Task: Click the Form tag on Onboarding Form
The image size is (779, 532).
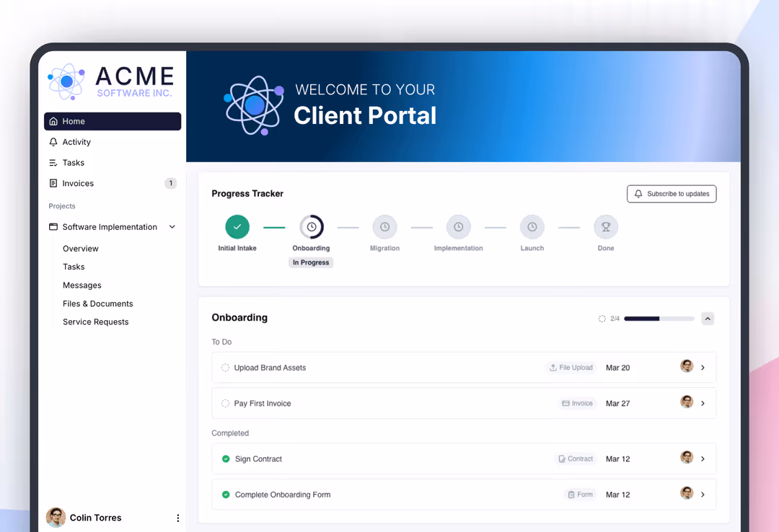Action: 580,495
